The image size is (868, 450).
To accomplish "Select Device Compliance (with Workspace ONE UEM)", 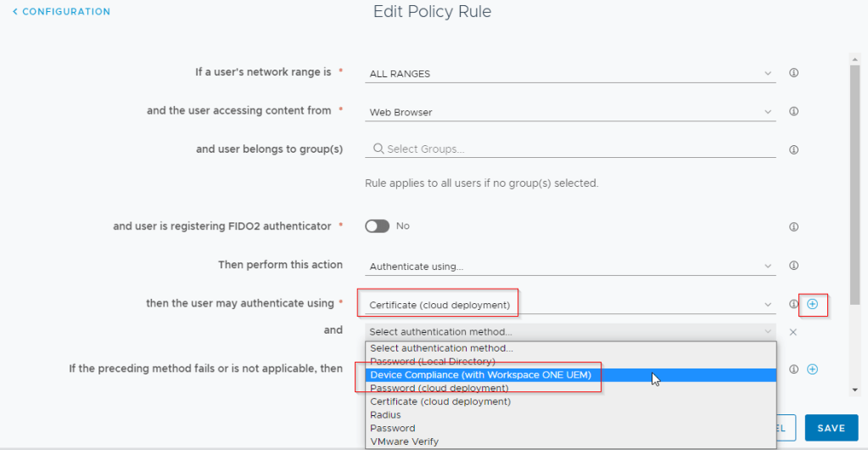I will [480, 374].
